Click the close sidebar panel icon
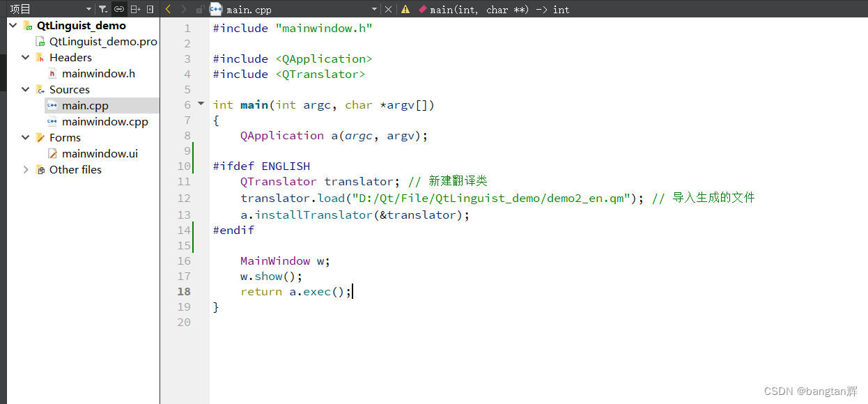 click(x=150, y=9)
